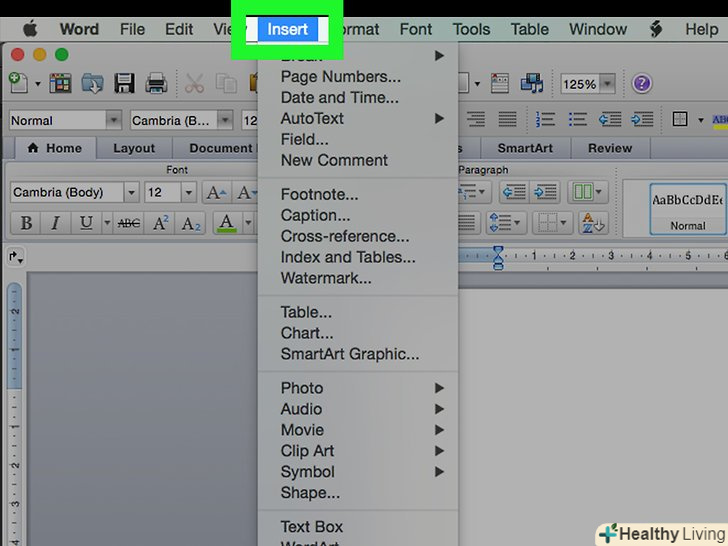Open the template gallery icon
Screen dimensions: 728x546
[x=60, y=84]
